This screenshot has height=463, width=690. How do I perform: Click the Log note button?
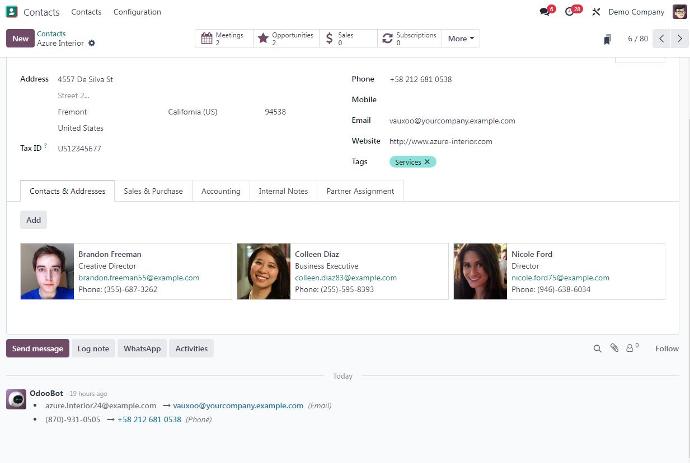pos(93,348)
